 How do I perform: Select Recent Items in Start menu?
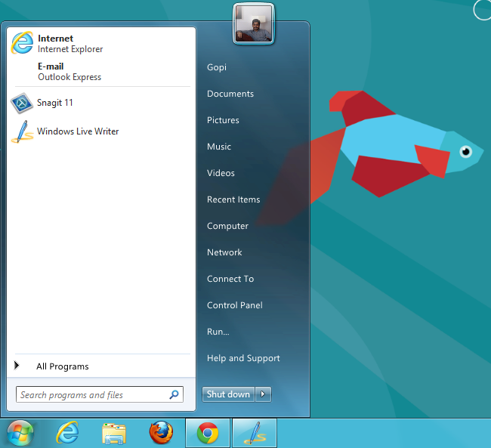pyautogui.click(x=233, y=199)
